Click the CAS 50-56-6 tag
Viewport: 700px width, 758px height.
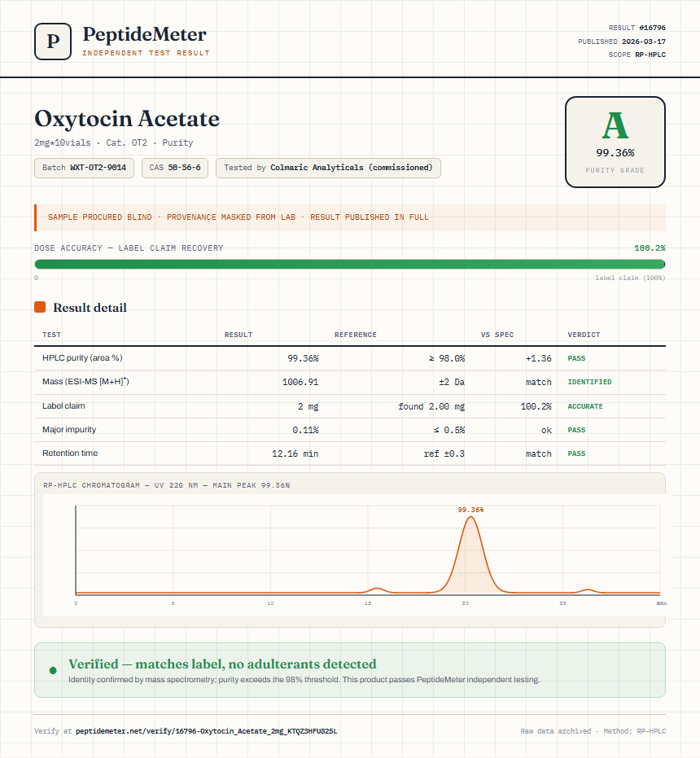(x=175, y=168)
